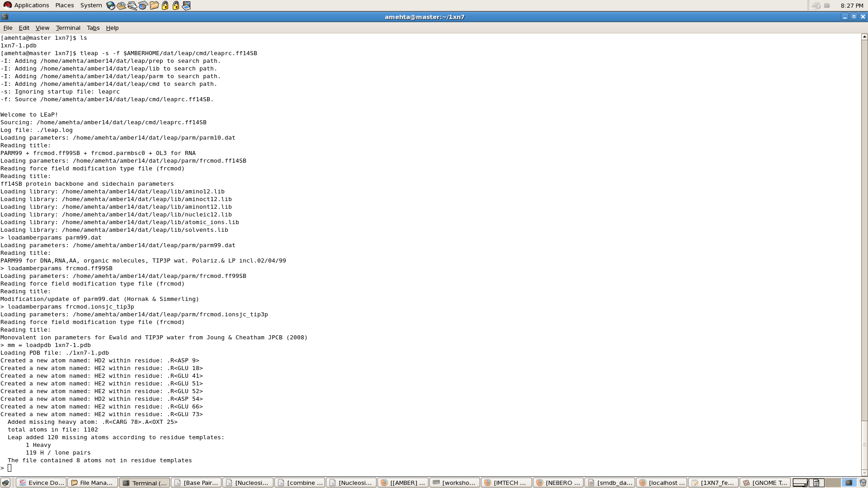Launch the word processor panel icon
The width and height of the screenshot is (868, 488).
(132, 5)
